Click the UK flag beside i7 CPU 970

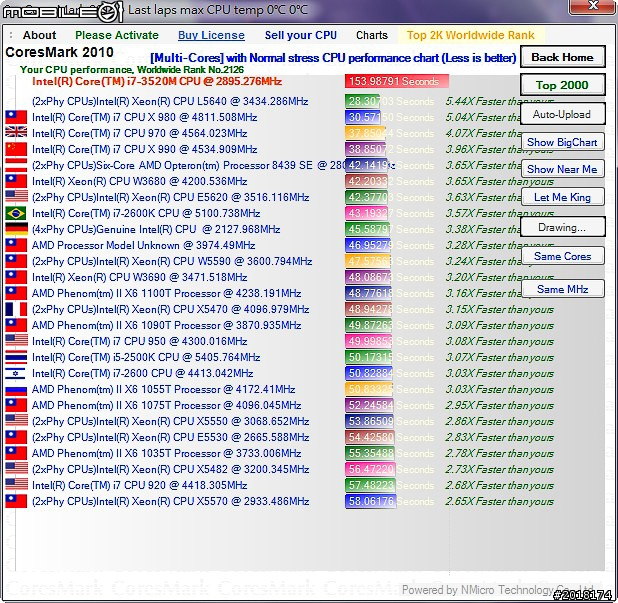(16, 133)
